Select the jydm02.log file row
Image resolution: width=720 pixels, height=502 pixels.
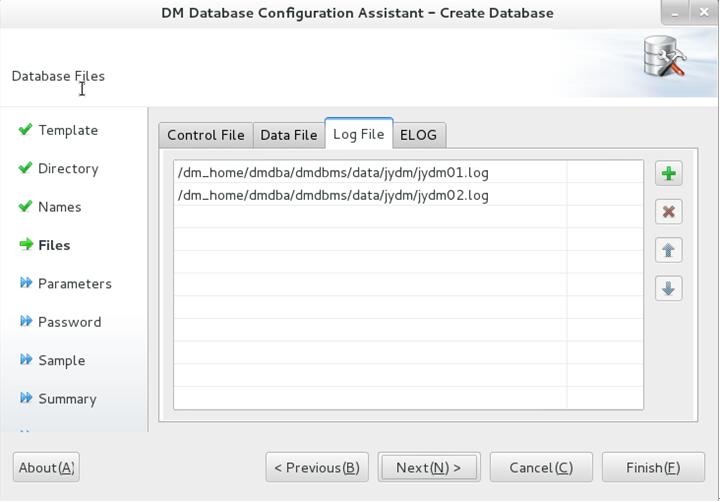[x=408, y=195]
